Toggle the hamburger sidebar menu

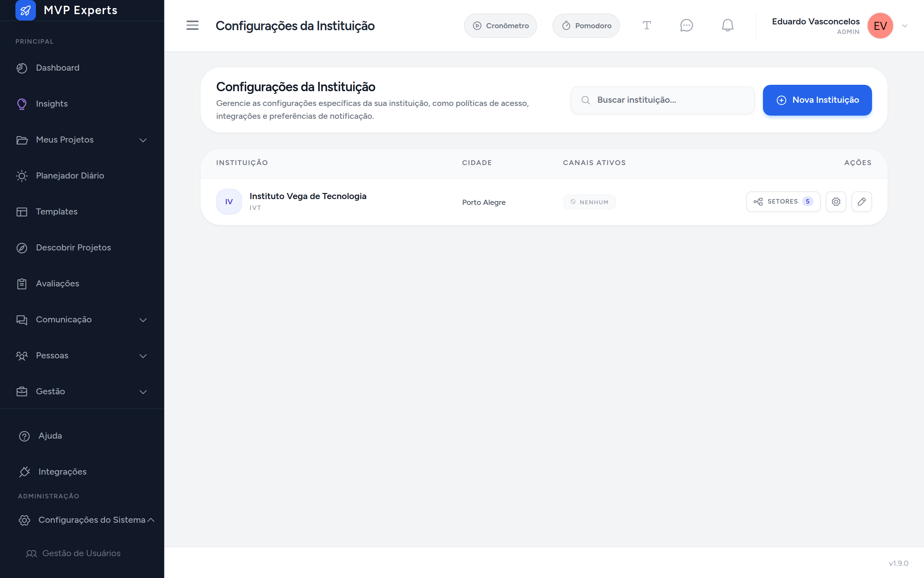pyautogui.click(x=193, y=26)
